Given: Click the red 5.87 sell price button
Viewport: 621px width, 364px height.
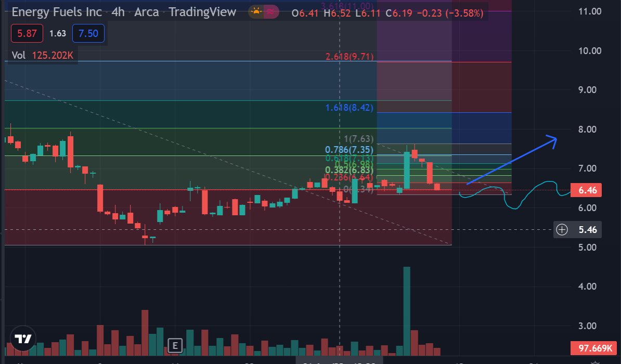Looking at the screenshot, I should click(27, 33).
